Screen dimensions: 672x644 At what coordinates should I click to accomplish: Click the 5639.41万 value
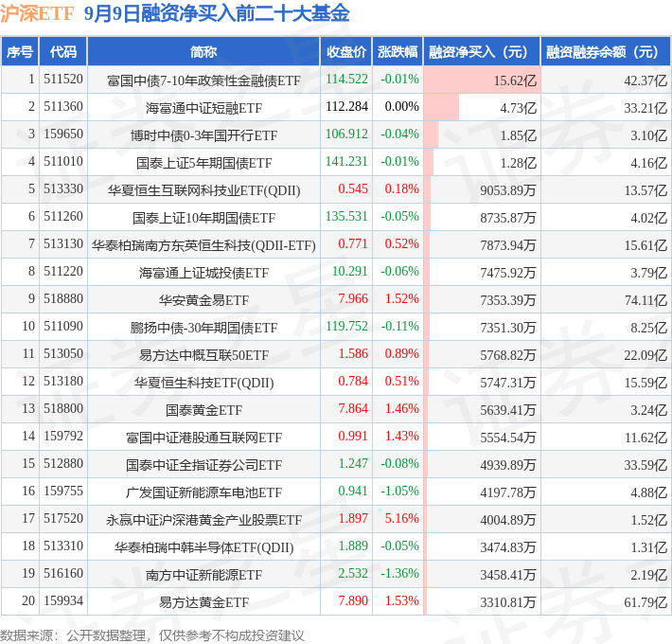(508, 410)
